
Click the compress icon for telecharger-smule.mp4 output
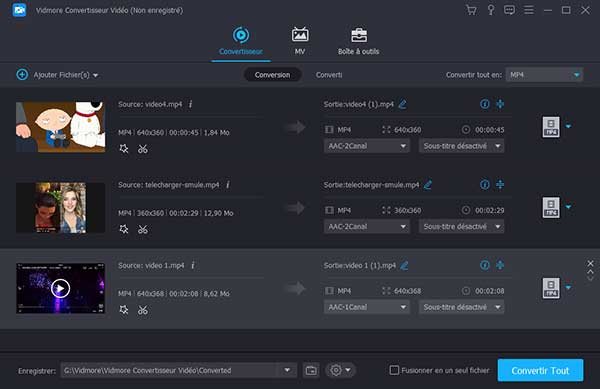[x=500, y=185]
